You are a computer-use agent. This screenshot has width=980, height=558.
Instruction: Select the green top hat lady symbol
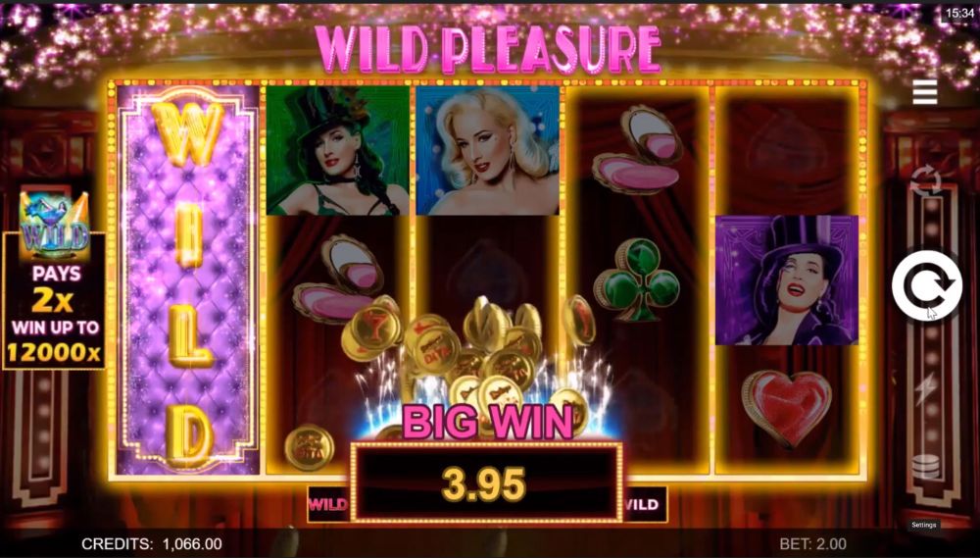pyautogui.click(x=337, y=151)
